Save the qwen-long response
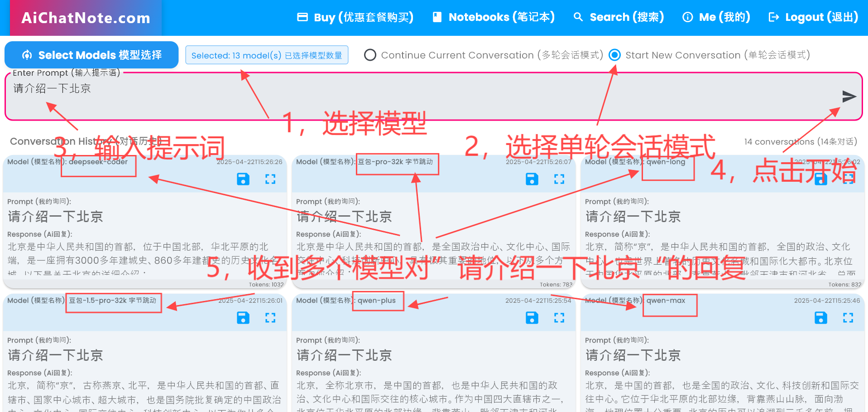Screen dimensions: 868x412 (x=820, y=179)
